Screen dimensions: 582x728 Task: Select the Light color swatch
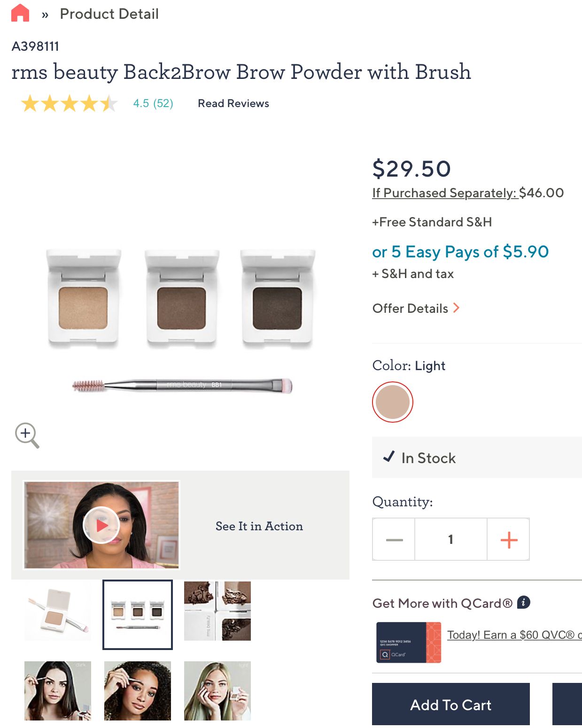(x=393, y=402)
